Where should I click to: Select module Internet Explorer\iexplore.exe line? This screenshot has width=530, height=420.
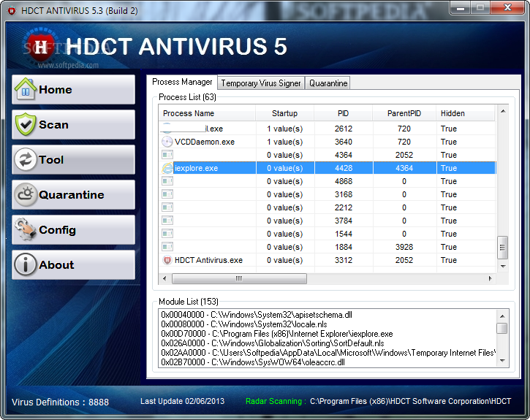point(277,334)
